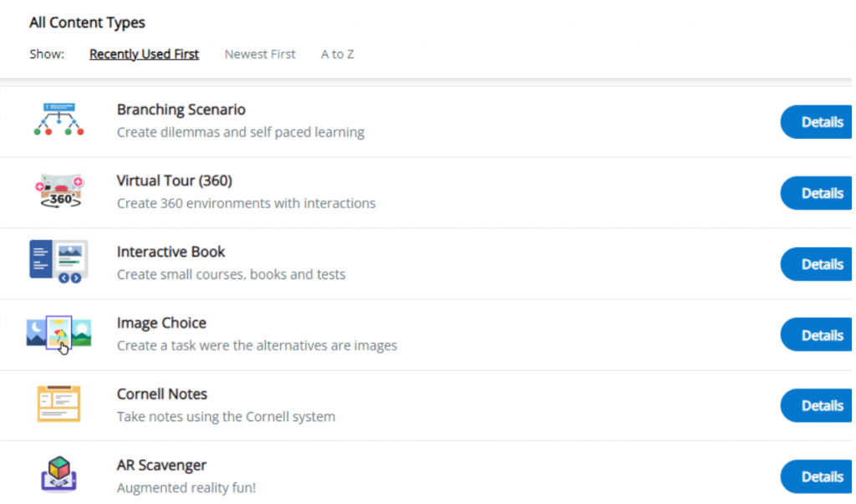
Task: Open Details for Interactive Book
Action: click(817, 264)
